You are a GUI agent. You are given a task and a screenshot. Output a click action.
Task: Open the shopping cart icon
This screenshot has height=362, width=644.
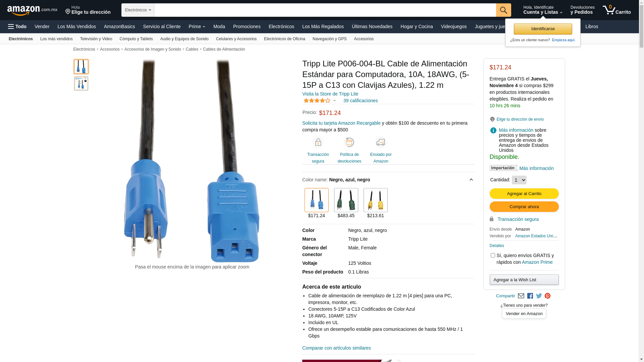pos(616,10)
